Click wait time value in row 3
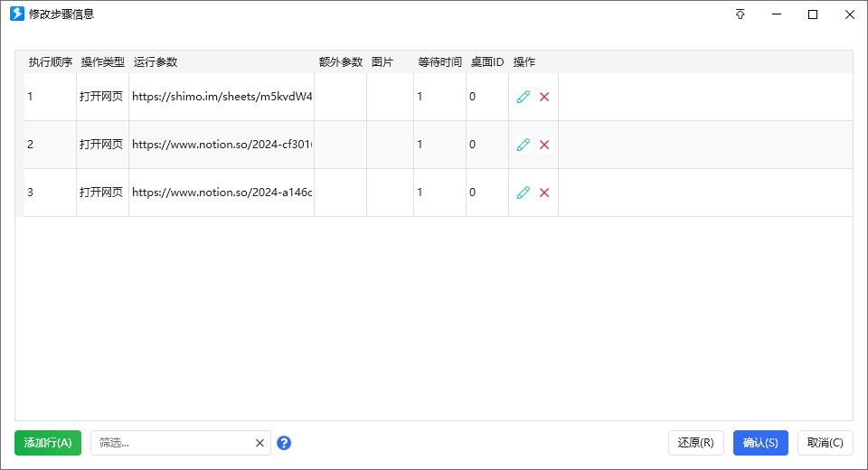868x470 pixels. 439,193
